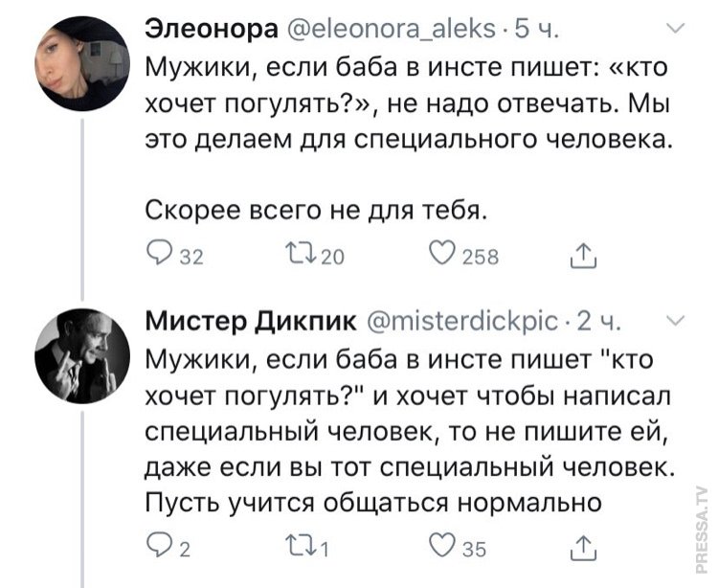Open chevron menu on Мистер Дикпик's tweet
Viewport: 718px width, 588px height.
677,321
